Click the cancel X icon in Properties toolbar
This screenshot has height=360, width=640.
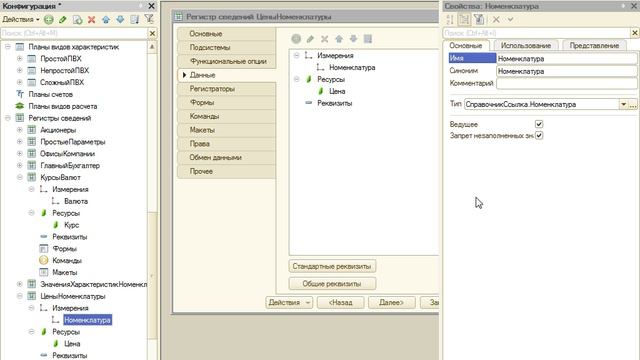click(x=496, y=19)
